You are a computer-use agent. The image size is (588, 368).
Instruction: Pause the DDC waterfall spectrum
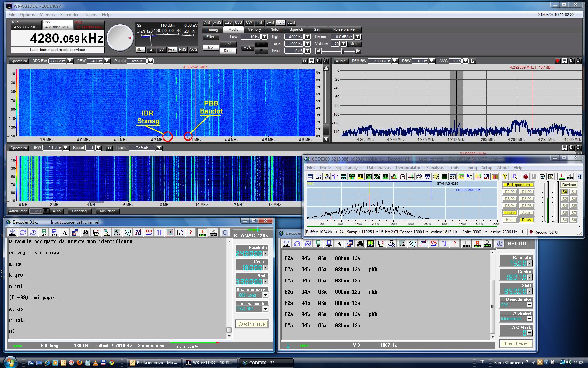pos(304,61)
